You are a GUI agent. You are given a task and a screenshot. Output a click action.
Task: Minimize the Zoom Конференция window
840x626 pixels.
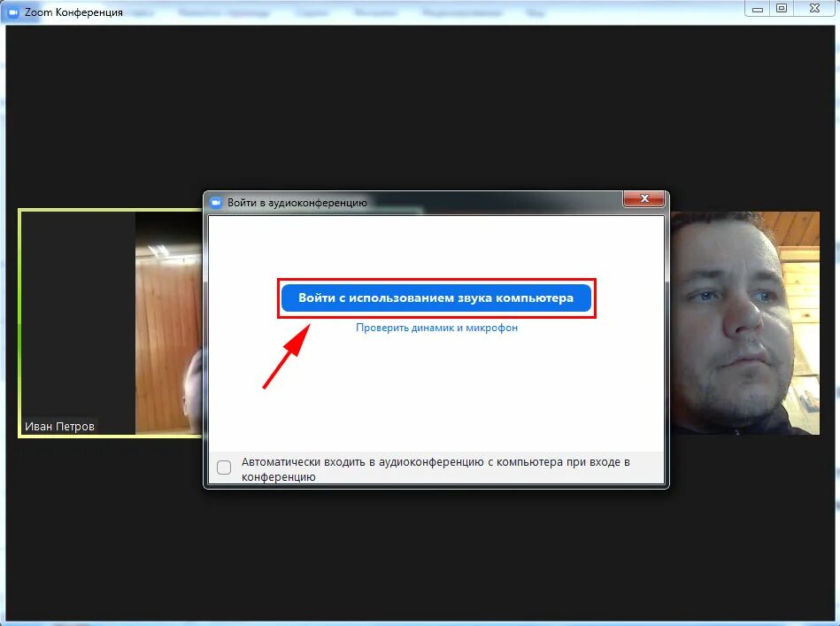point(758,9)
